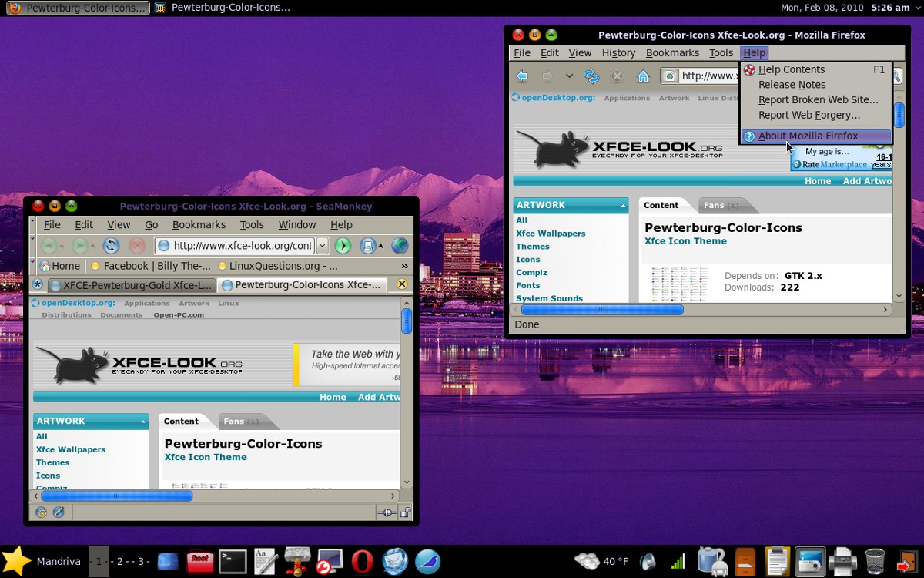The image size is (924, 578).
Task: Select Report Broken Web Site menu entry
Action: (x=815, y=99)
